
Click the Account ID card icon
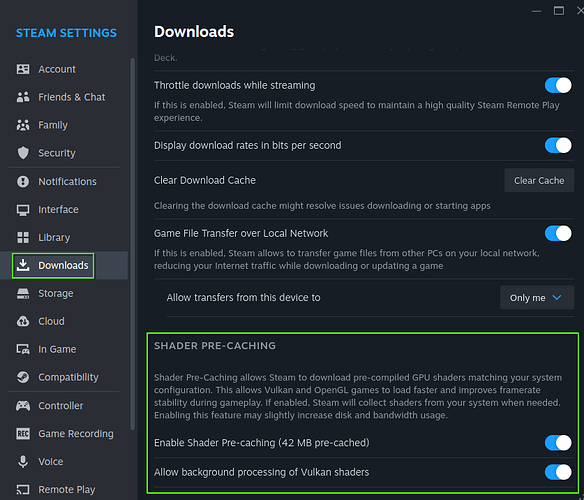pos(23,69)
